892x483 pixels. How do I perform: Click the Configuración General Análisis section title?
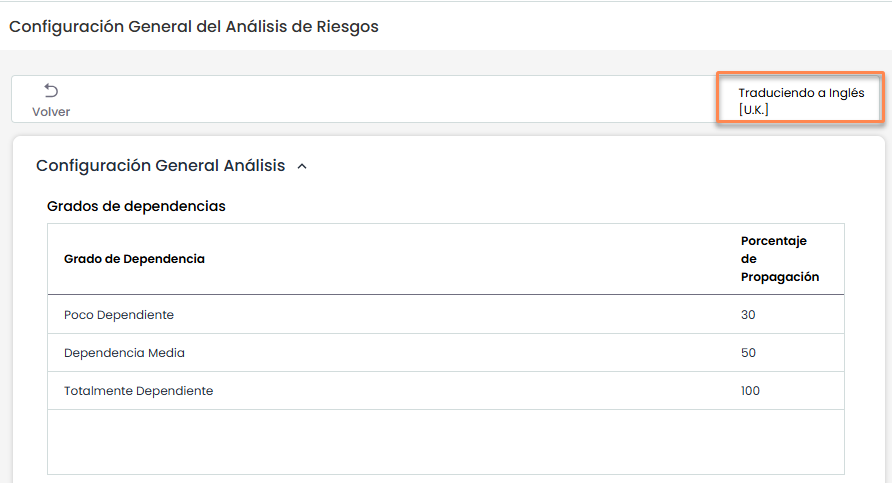[160, 166]
